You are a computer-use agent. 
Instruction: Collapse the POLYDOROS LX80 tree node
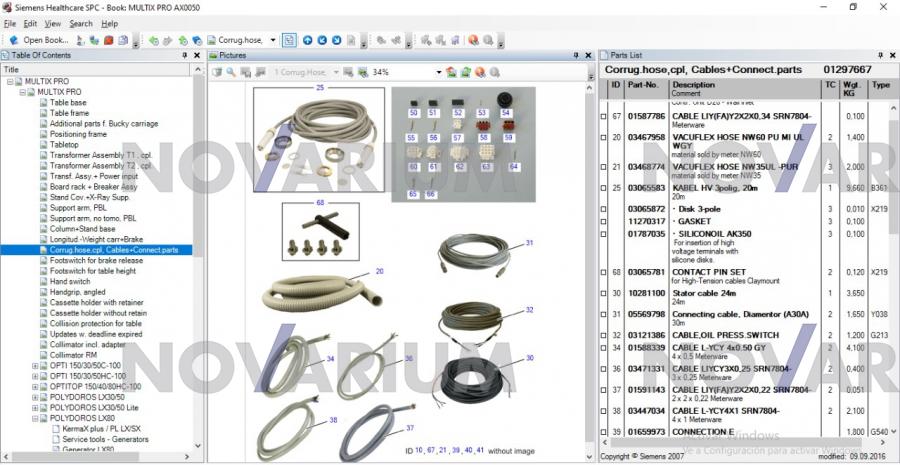36,417
